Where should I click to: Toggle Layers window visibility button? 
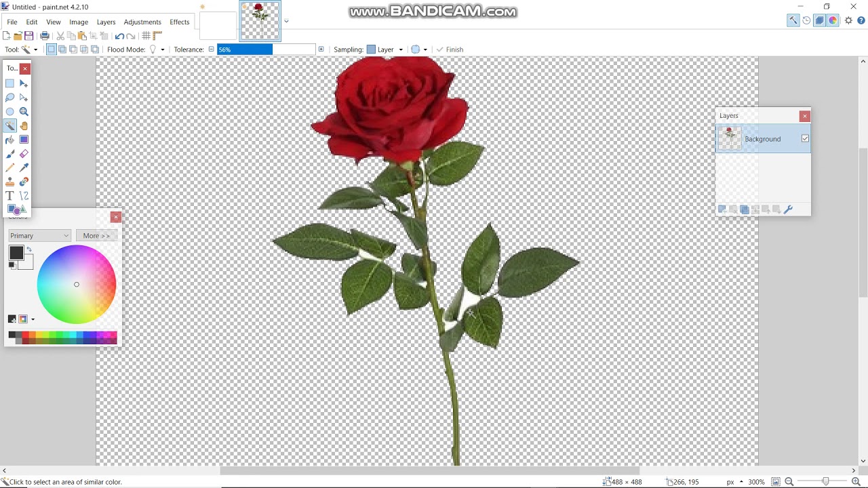pos(820,20)
